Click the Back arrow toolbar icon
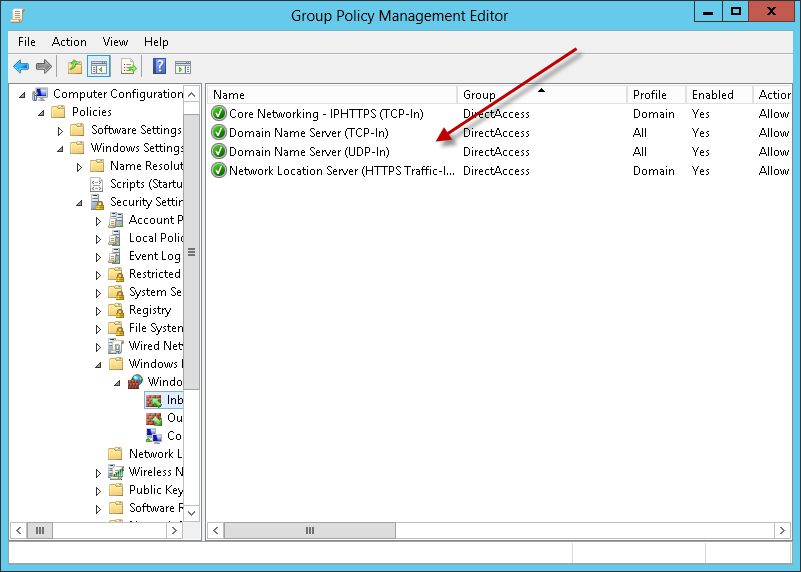This screenshot has height=572, width=801. (21, 67)
